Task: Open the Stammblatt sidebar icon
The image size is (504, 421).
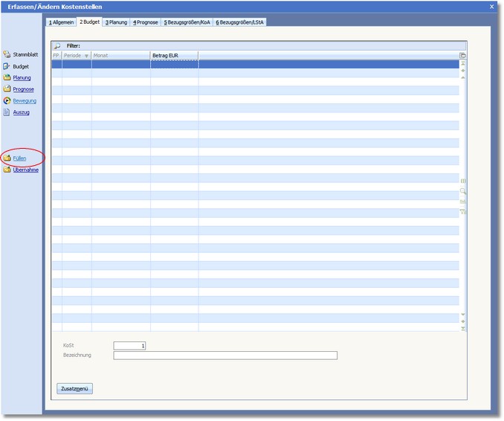Action: pyautogui.click(x=7, y=54)
